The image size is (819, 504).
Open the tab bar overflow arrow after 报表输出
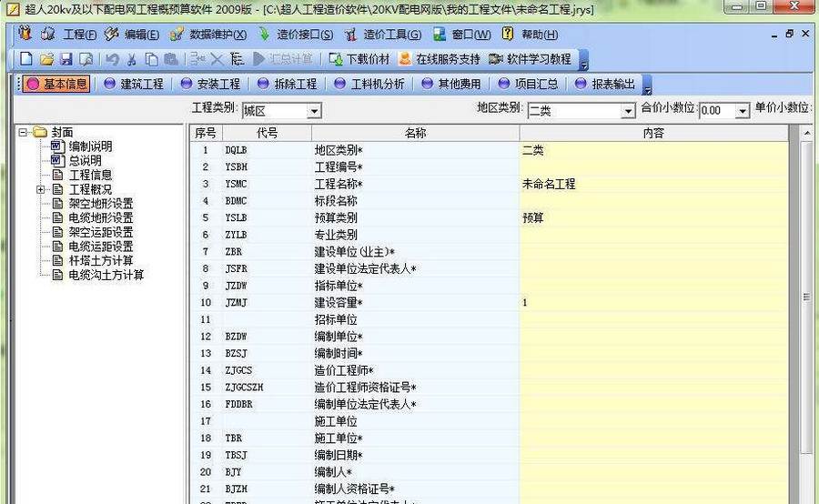pos(647,85)
